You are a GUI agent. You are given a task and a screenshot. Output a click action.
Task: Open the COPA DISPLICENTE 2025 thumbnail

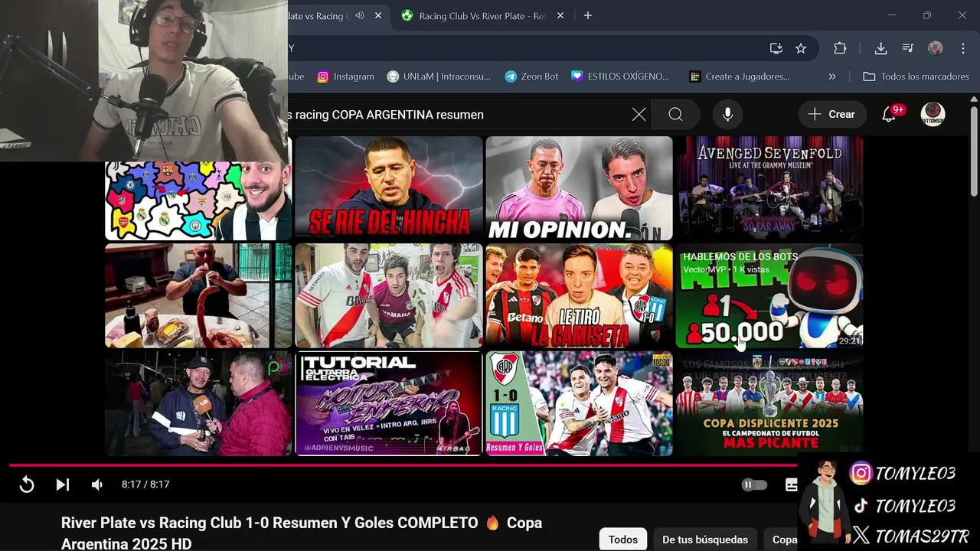point(769,403)
